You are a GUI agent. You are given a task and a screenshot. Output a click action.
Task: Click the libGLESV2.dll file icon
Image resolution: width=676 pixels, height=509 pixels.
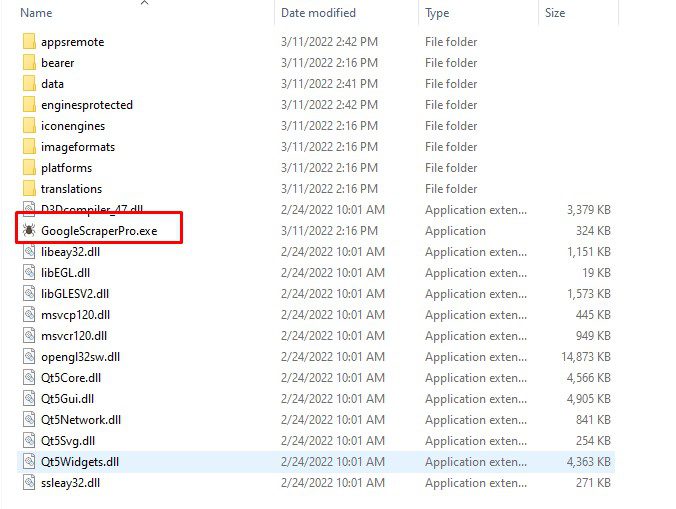click(29, 294)
